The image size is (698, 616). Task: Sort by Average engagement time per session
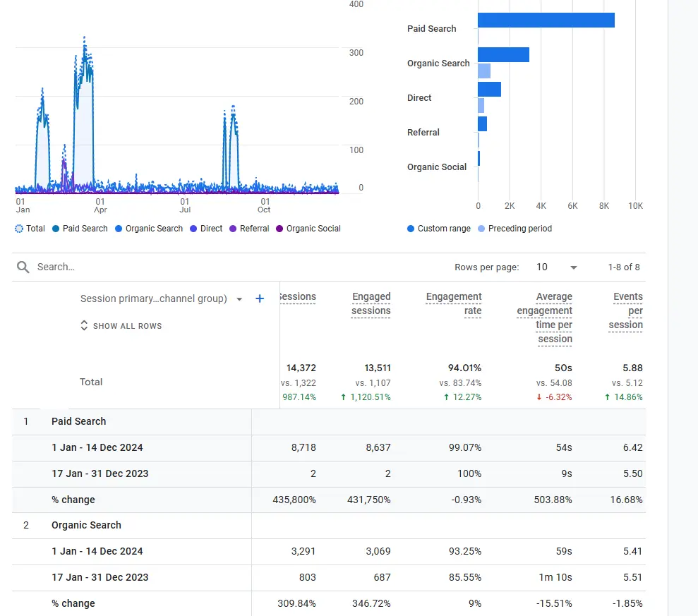click(x=544, y=318)
